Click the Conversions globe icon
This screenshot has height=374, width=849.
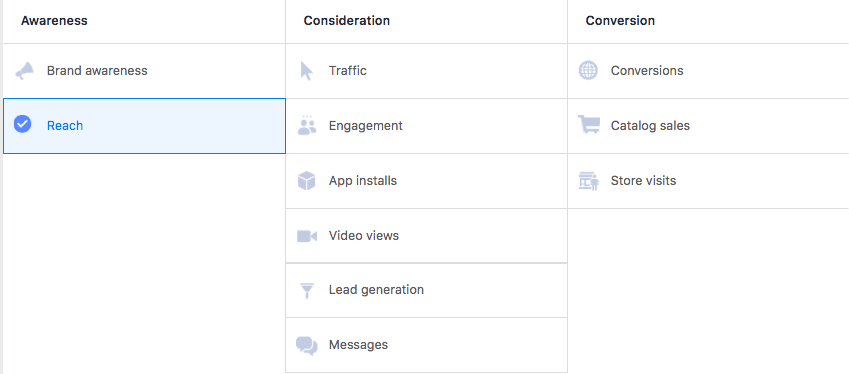pyautogui.click(x=589, y=70)
